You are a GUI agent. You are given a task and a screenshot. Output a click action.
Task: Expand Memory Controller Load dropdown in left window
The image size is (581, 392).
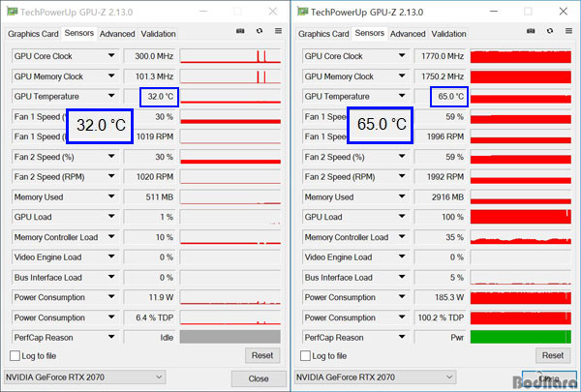click(x=111, y=237)
